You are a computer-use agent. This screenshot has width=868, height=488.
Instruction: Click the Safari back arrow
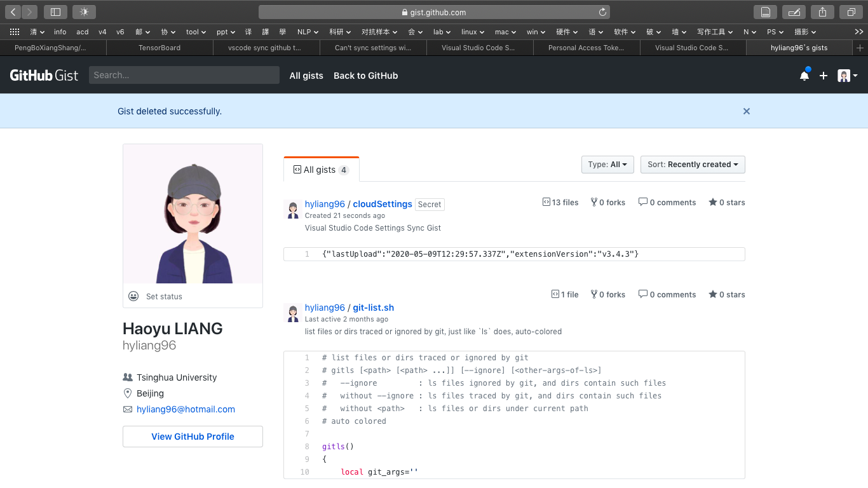pyautogui.click(x=13, y=12)
